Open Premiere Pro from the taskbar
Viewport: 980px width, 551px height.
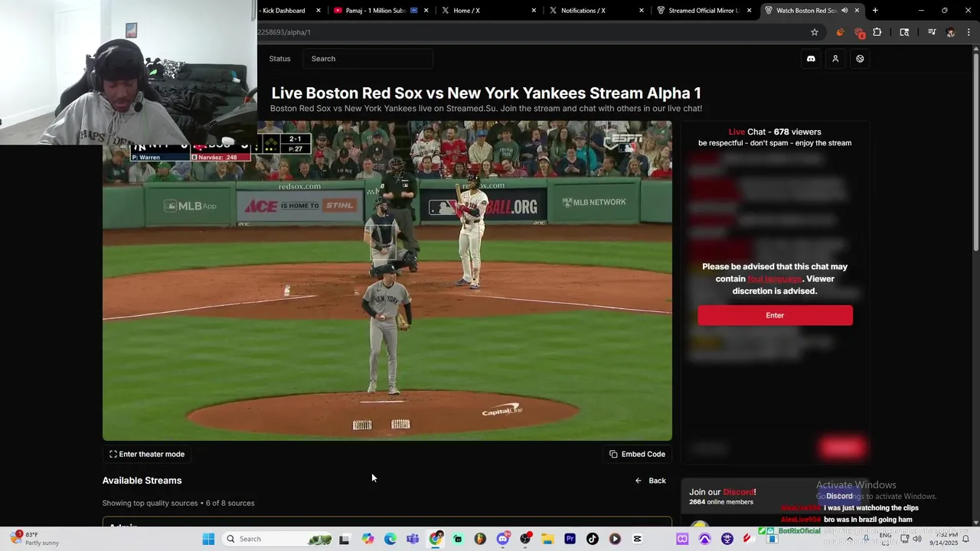570,539
